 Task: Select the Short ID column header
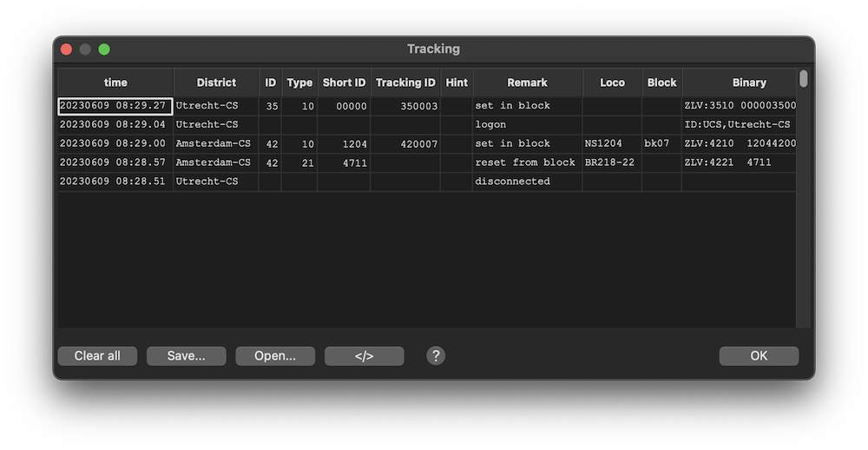(x=344, y=83)
